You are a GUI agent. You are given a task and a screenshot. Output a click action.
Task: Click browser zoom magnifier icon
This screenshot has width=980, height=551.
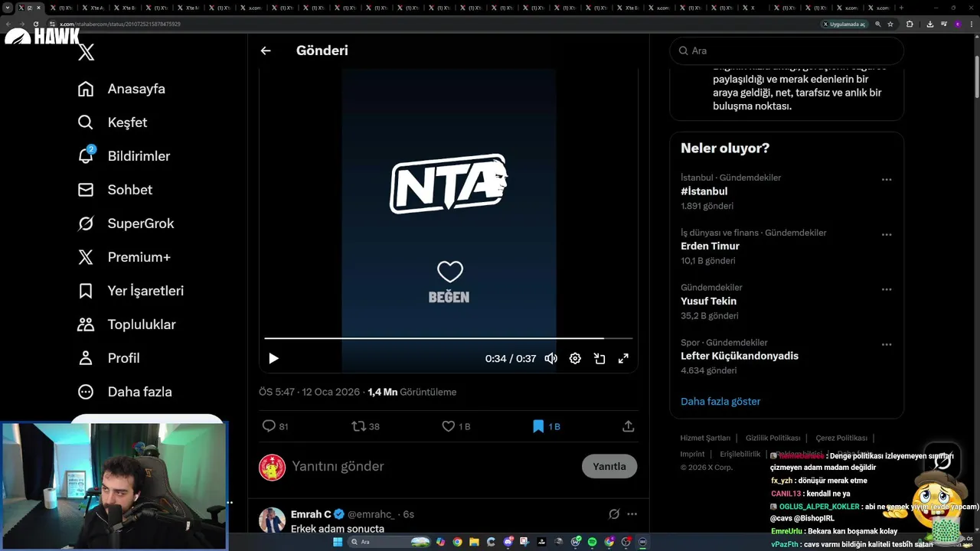click(878, 24)
